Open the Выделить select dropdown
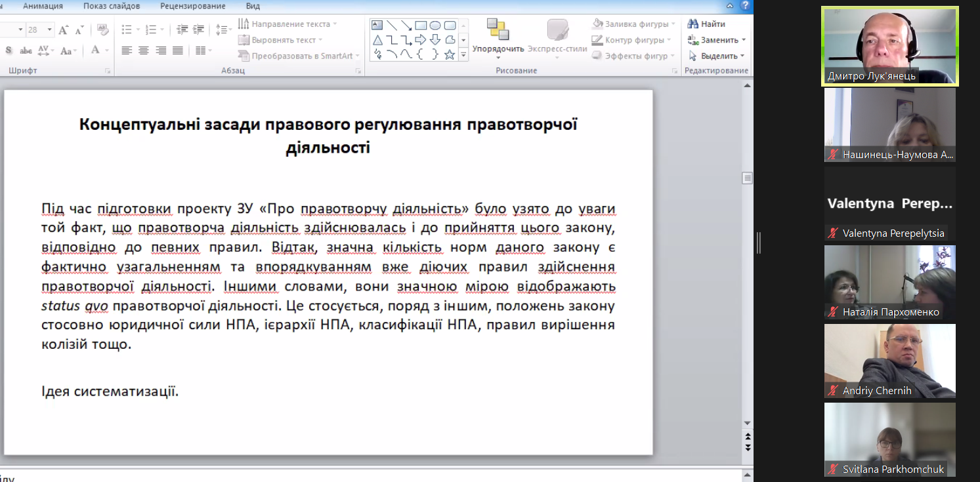Image resolution: width=980 pixels, height=482 pixels. coord(717,56)
